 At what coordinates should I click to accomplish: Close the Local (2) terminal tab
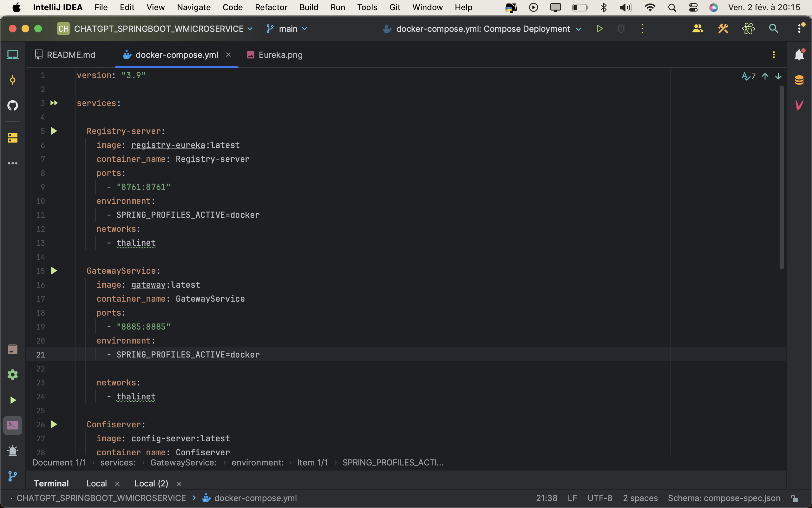[179, 484]
